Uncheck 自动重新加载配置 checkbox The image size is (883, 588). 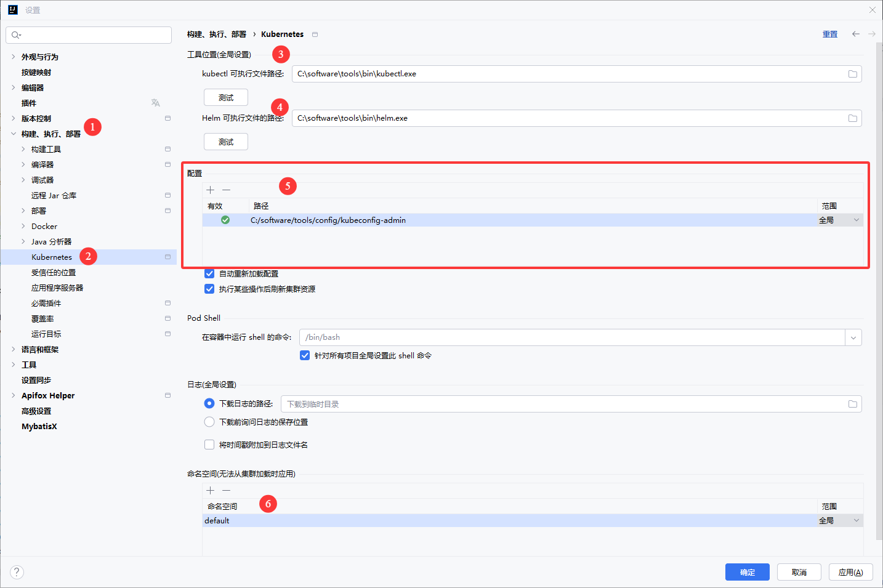(209, 273)
